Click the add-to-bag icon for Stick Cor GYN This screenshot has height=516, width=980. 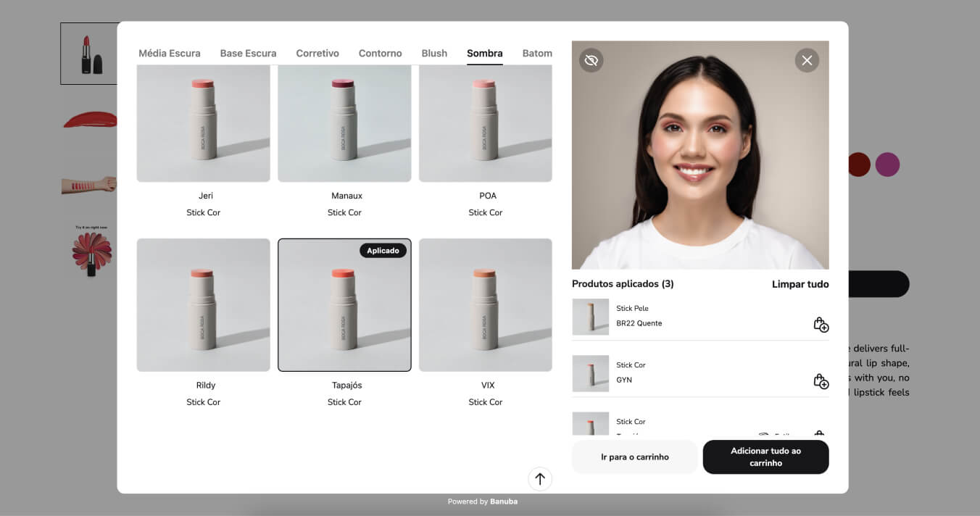click(821, 380)
